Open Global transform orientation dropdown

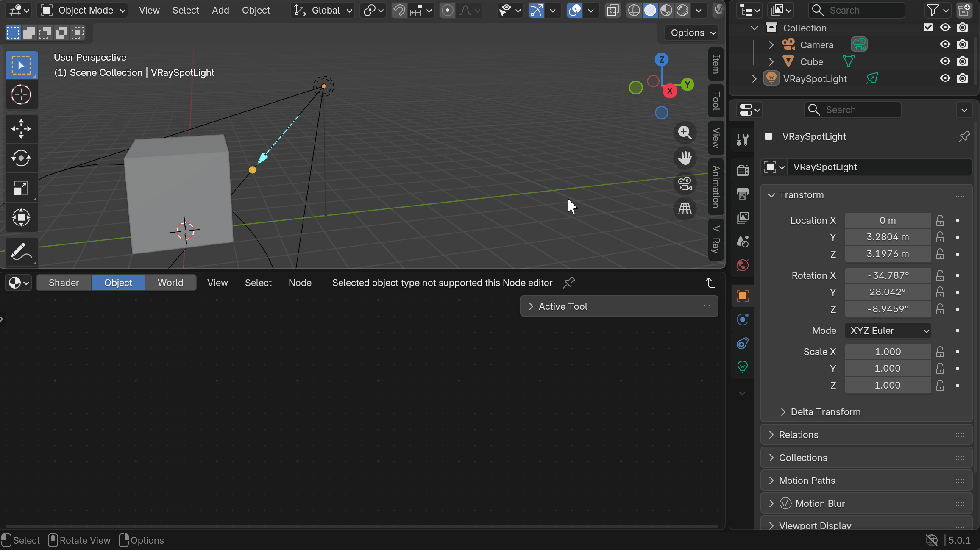click(323, 10)
